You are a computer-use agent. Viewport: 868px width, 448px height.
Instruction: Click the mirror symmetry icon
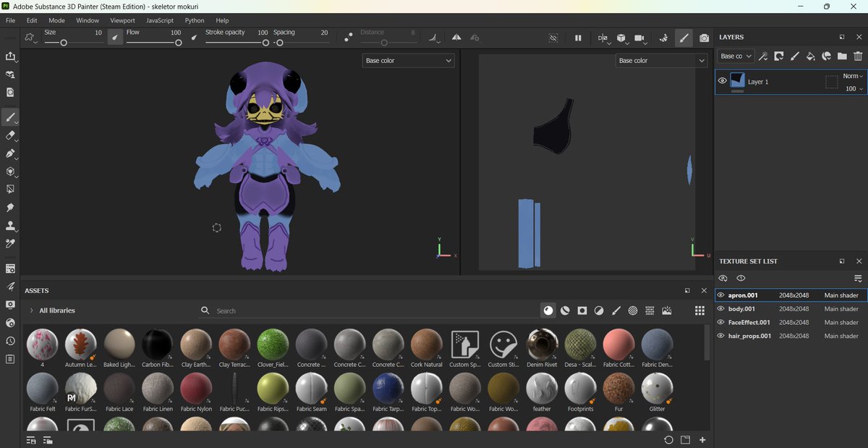(456, 38)
